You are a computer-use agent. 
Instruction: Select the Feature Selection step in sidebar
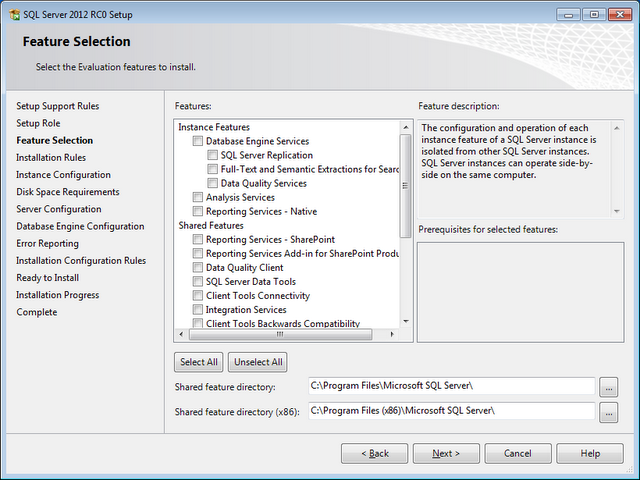pyautogui.click(x=55, y=140)
